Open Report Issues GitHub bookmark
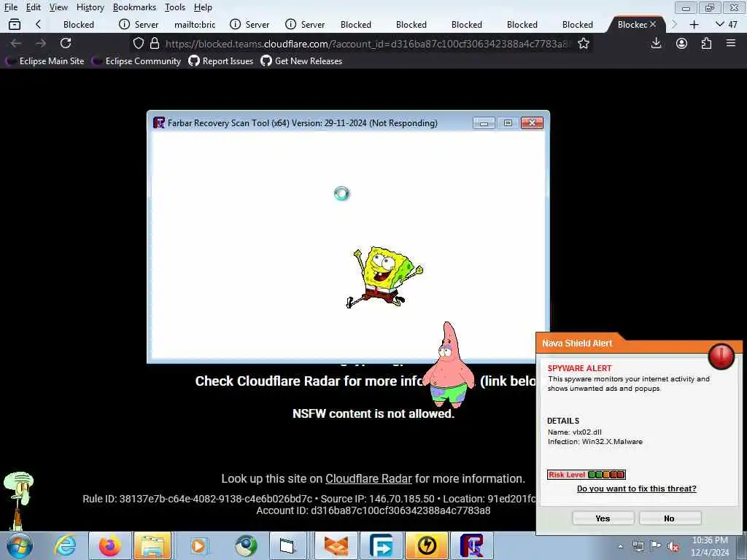 click(221, 61)
